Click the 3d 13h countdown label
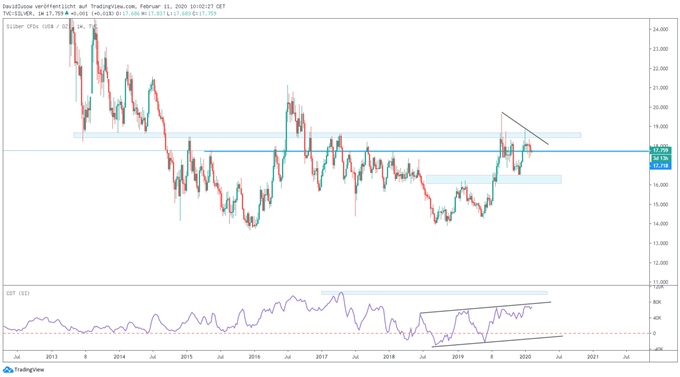 [661, 158]
